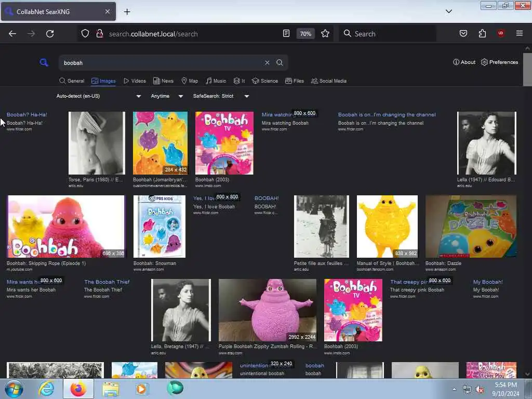
Task: Open Boohbah: Snowman PBS Kids thumbnail
Action: click(x=159, y=227)
